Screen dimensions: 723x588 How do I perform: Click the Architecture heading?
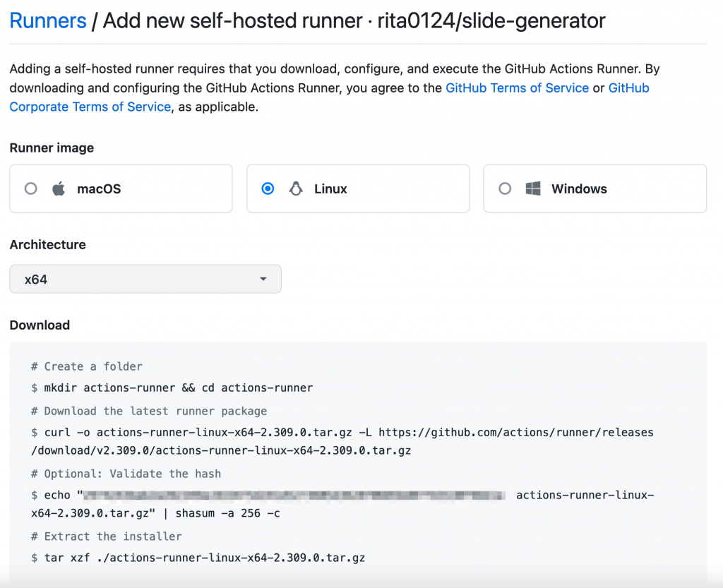click(47, 245)
